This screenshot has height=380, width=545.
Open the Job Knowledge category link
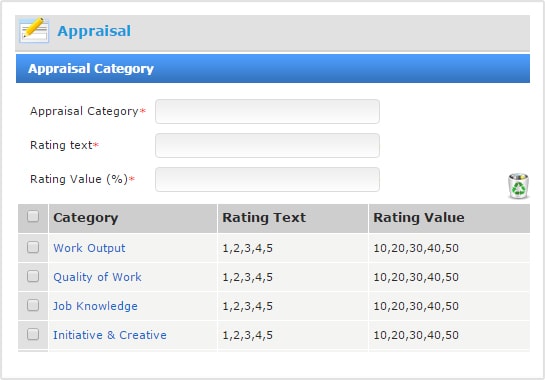click(x=95, y=306)
